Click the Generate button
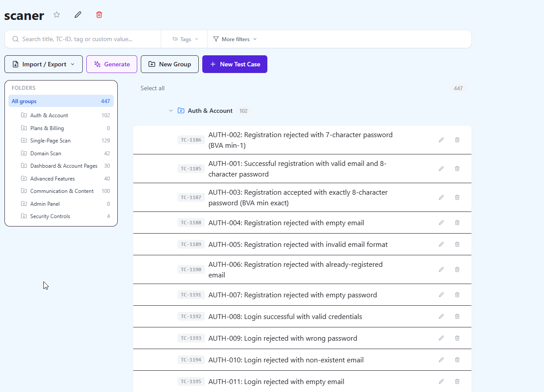This screenshot has height=392, width=544. [x=112, y=64]
